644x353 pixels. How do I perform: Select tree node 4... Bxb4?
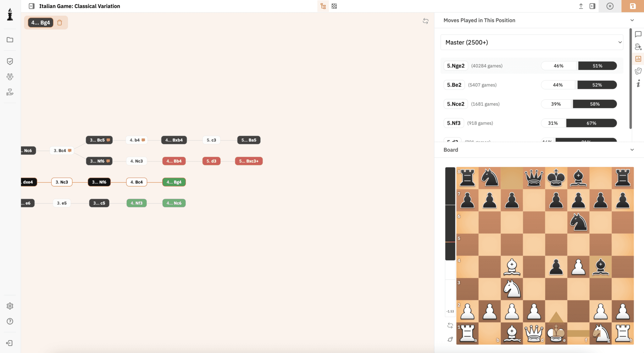174,140
